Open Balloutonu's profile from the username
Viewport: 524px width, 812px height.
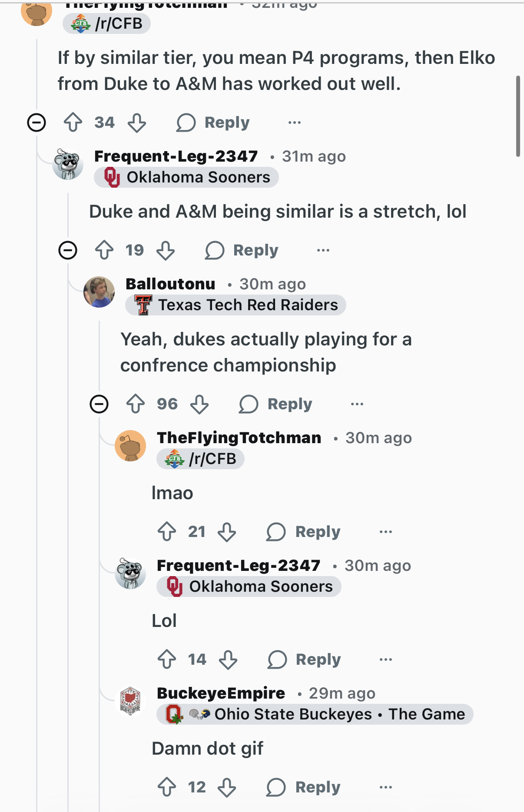pos(170,284)
